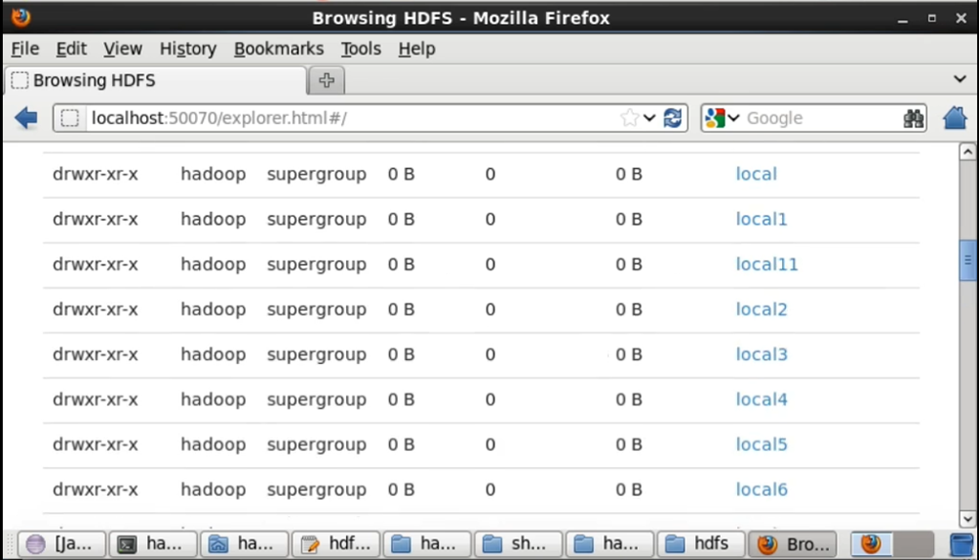Open the 'ha...' folder item beside 'hdfs'

(x=609, y=545)
